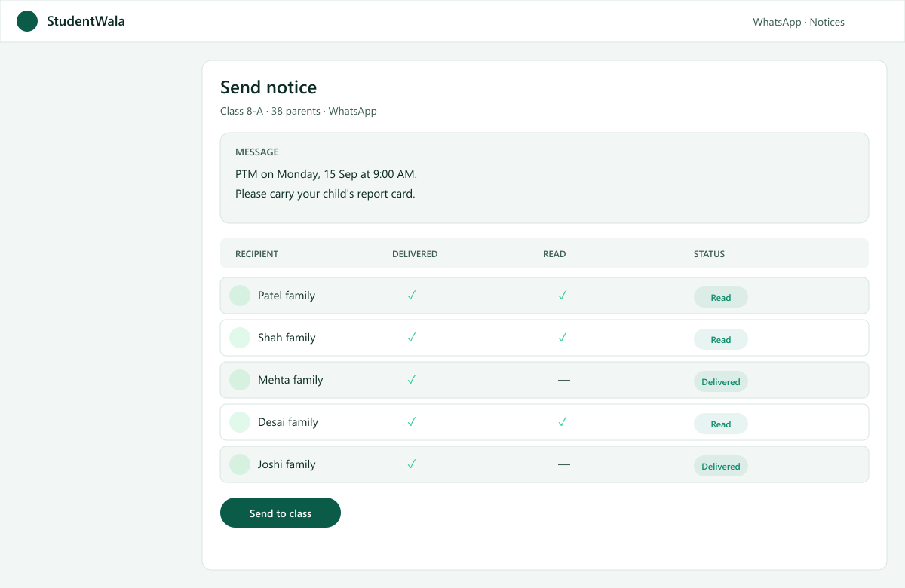Click the Read column header
This screenshot has width=905, height=588.
tap(554, 254)
